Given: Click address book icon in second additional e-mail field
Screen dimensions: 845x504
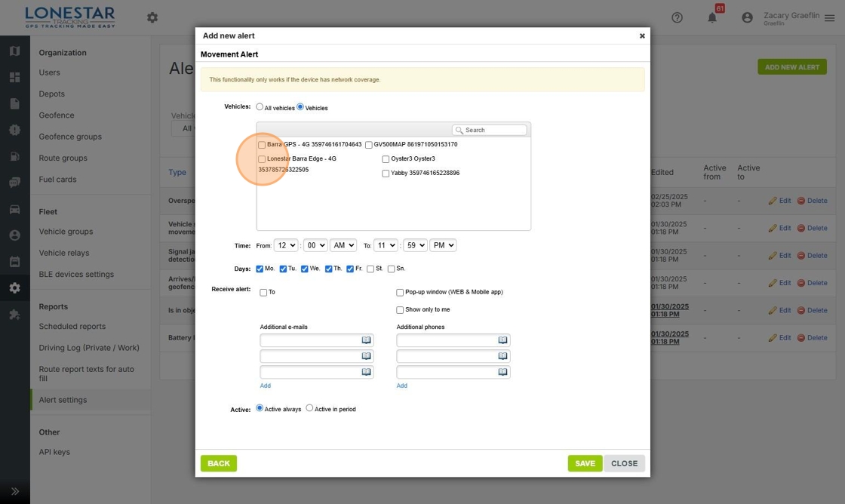Looking at the screenshot, I should 366,356.
